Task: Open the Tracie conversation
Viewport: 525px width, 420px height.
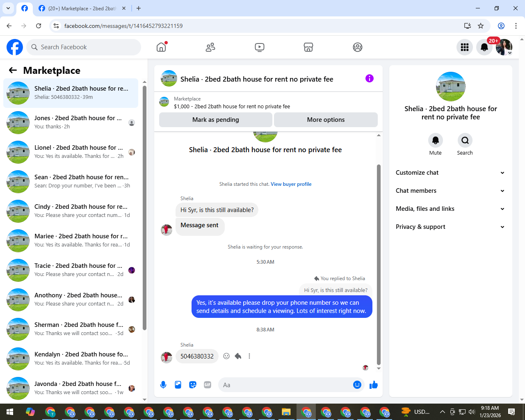Action: click(71, 270)
